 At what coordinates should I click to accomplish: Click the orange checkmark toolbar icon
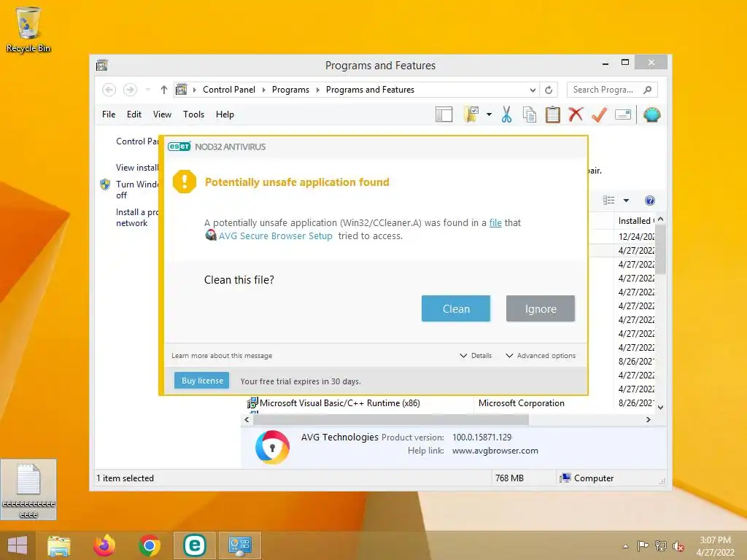pyautogui.click(x=600, y=114)
